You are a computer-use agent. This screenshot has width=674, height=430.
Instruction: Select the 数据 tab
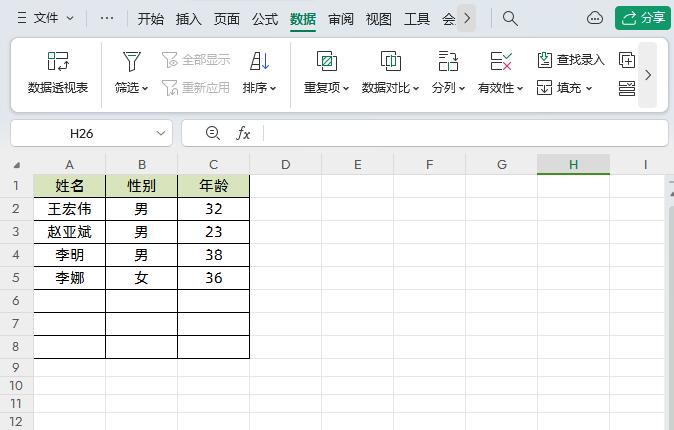pos(303,19)
